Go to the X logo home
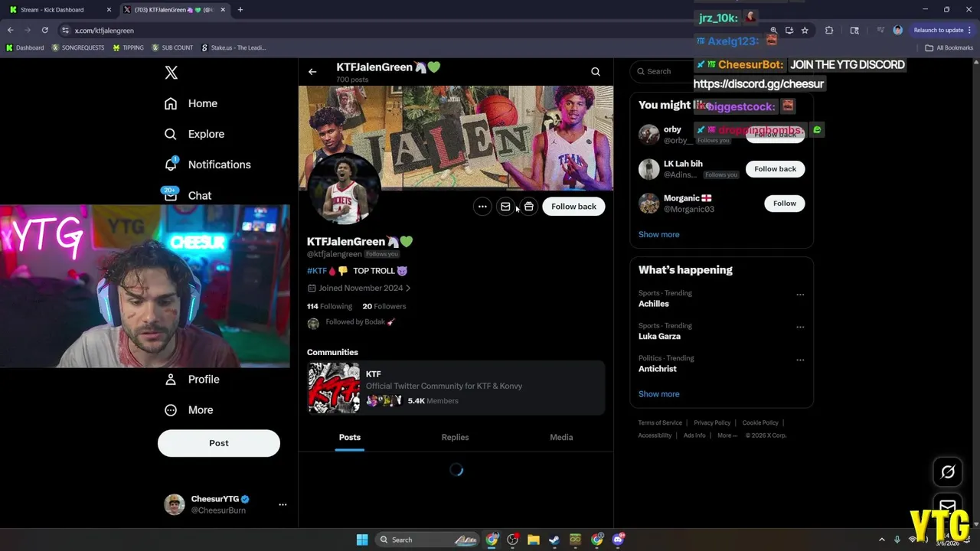Image resolution: width=980 pixels, height=551 pixels. point(171,73)
